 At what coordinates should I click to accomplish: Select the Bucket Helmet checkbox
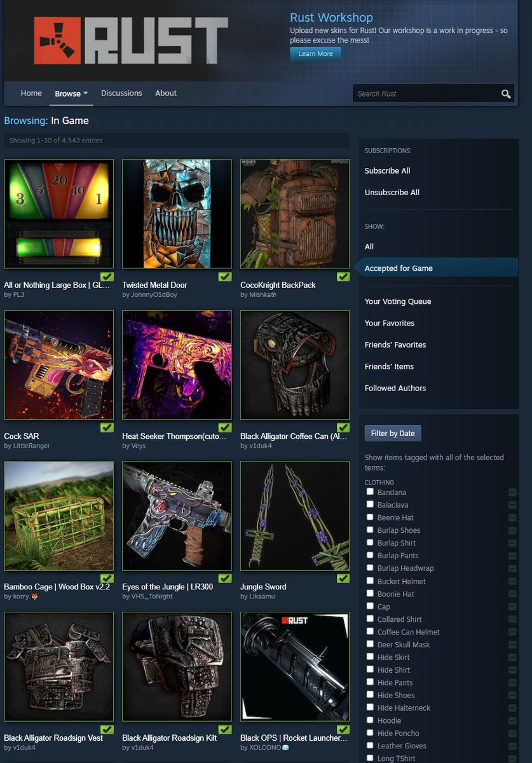coord(370,581)
